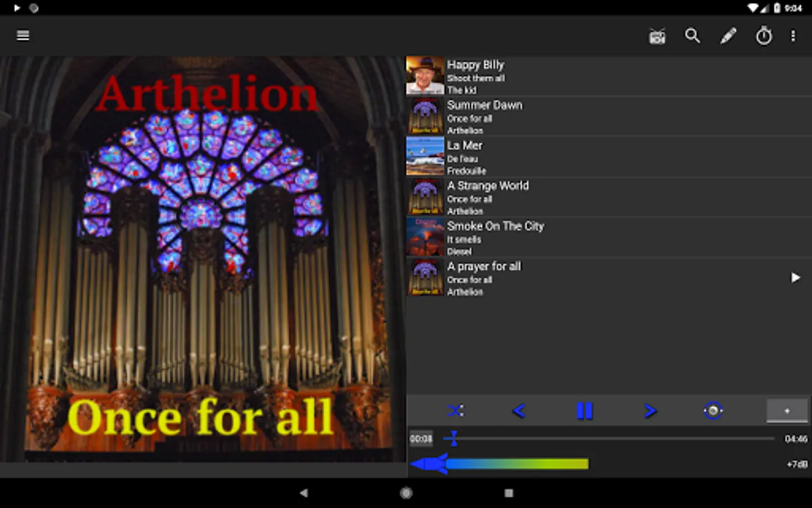Tap the La Mer cover thumbnail

click(425, 156)
